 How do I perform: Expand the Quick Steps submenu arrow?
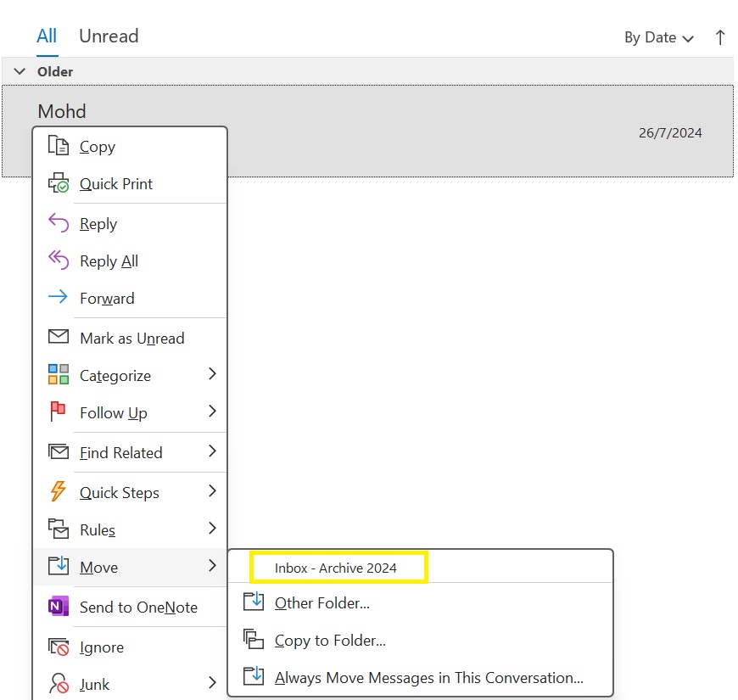[212, 491]
